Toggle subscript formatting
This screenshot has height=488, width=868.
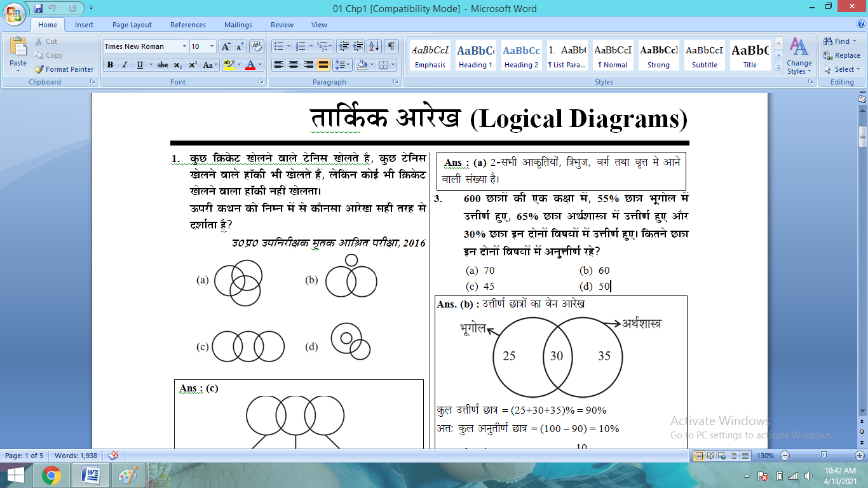pyautogui.click(x=178, y=65)
